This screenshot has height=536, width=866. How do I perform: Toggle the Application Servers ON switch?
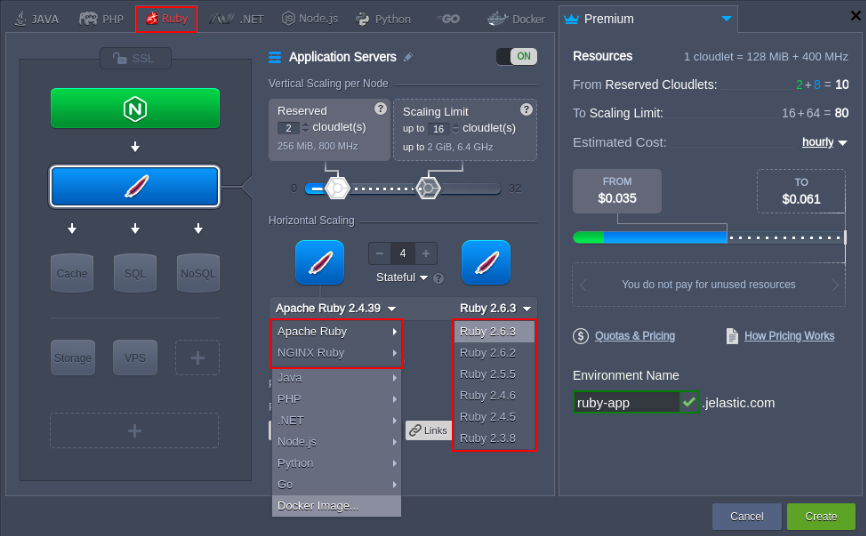[516, 57]
